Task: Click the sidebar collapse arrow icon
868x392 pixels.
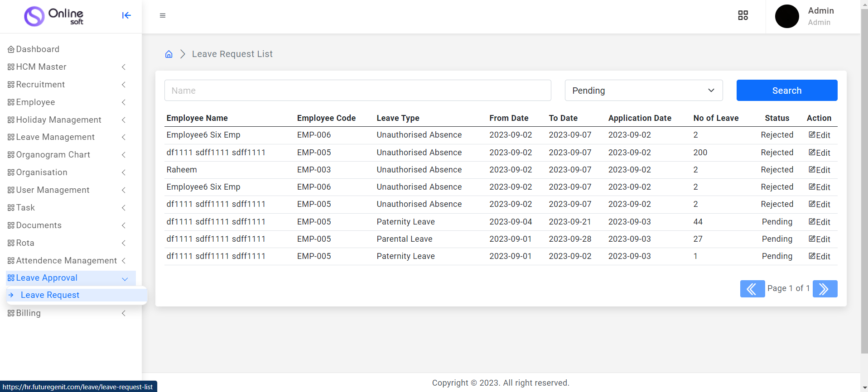Action: click(126, 15)
